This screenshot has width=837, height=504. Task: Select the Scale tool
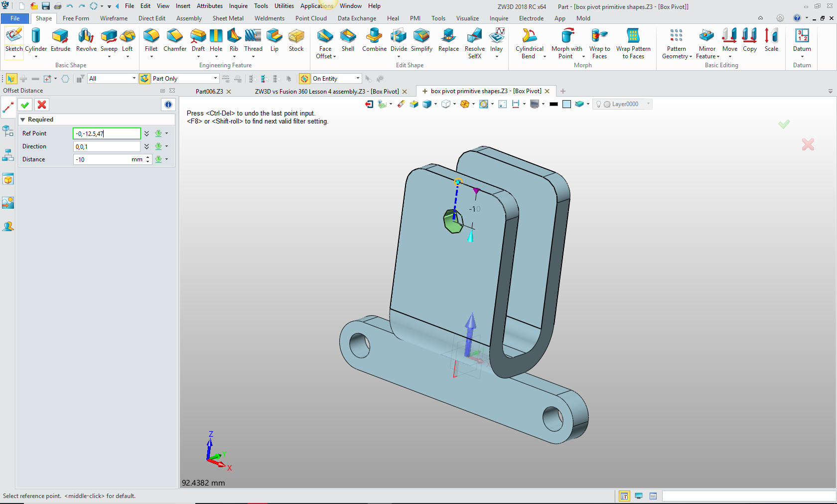(x=771, y=40)
